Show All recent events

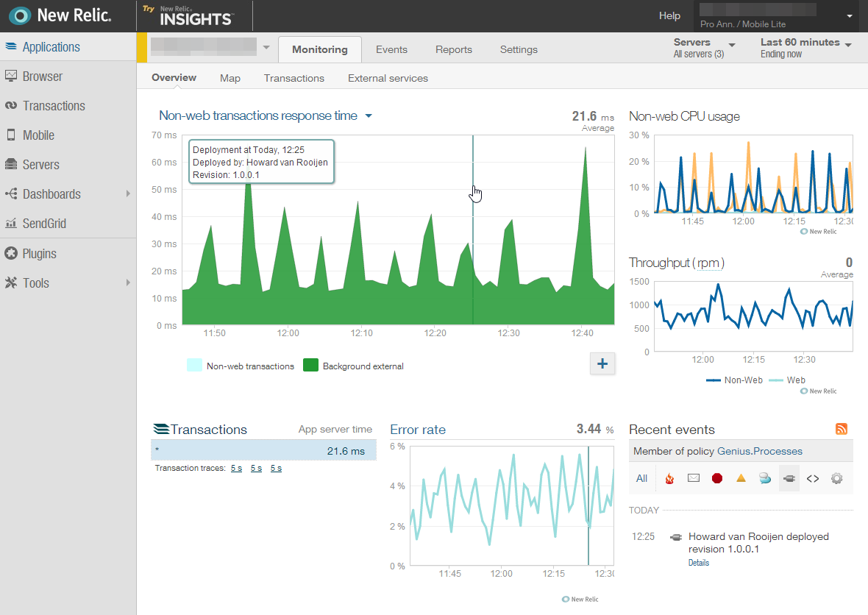pyautogui.click(x=641, y=478)
